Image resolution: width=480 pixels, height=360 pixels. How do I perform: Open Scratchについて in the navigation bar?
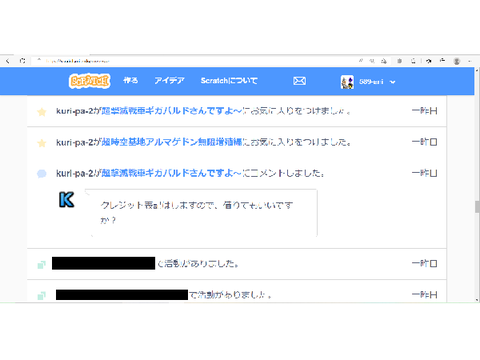pos(229,80)
